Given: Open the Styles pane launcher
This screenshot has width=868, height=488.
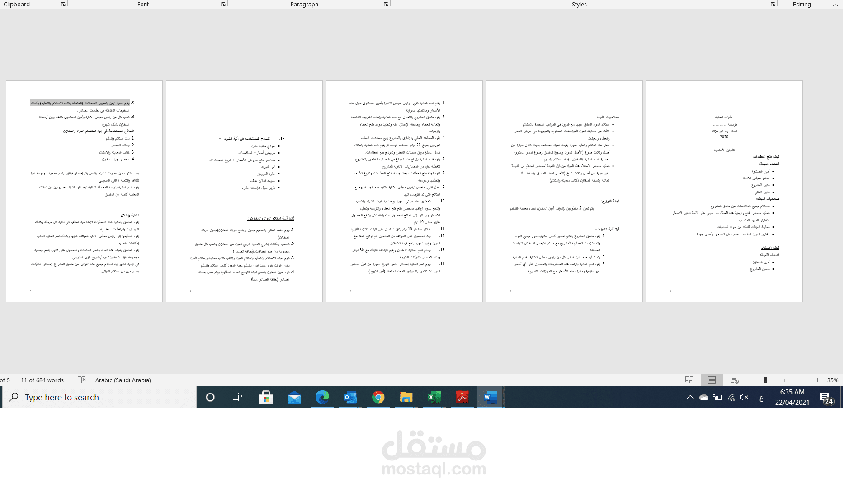Looking at the screenshot, I should [773, 4].
